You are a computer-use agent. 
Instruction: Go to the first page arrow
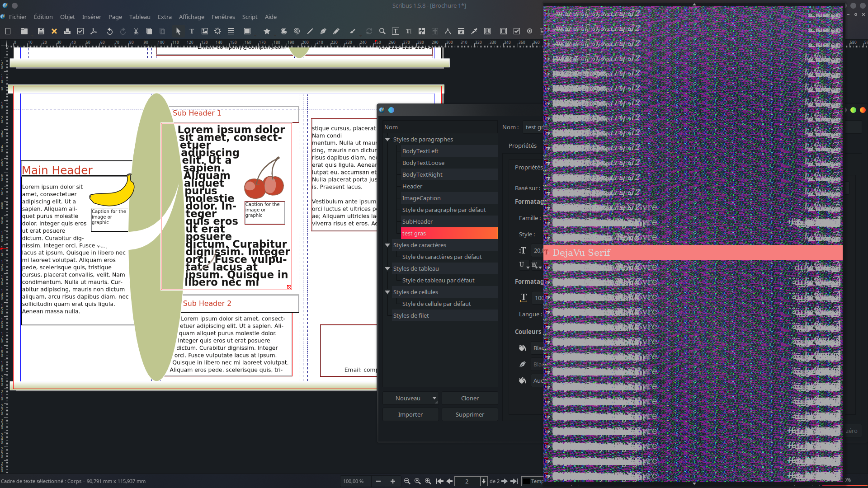tap(439, 481)
